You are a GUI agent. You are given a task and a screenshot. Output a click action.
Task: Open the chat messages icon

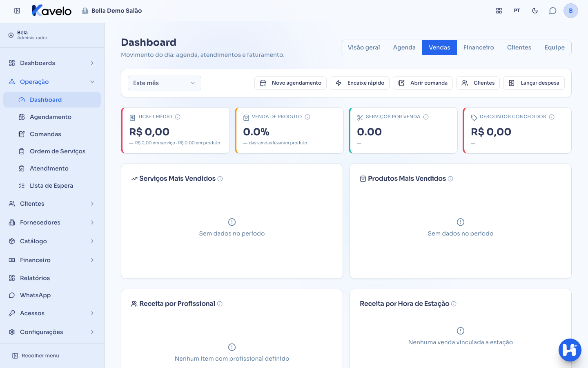tap(552, 11)
